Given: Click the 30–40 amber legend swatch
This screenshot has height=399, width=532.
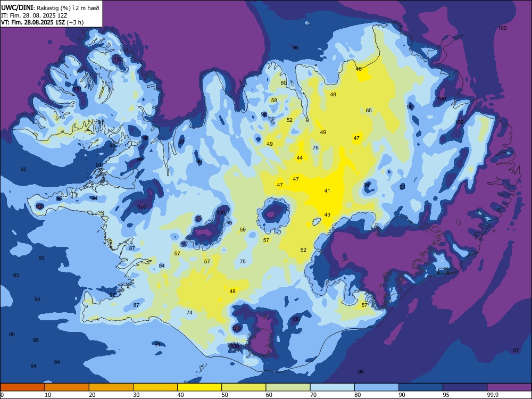Looking at the screenshot, I should (155, 387).
